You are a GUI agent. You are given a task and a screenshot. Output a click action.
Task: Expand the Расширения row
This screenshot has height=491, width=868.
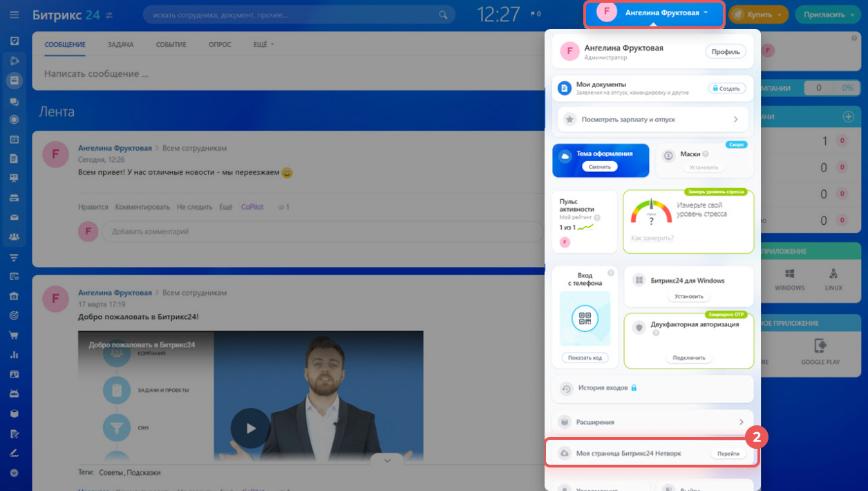[x=653, y=422]
